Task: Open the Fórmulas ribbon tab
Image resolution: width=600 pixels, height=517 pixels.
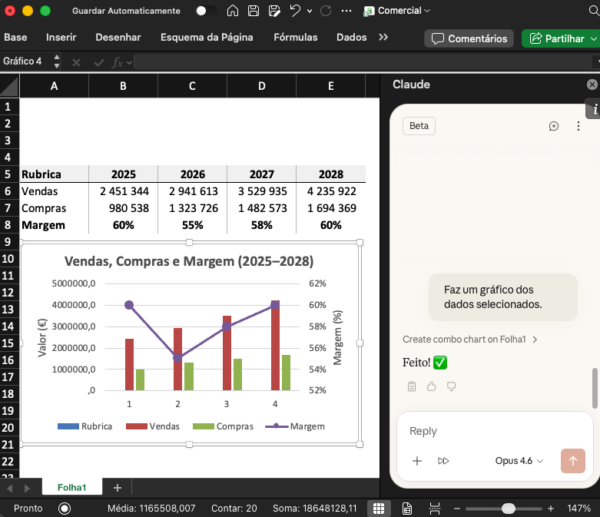Action: click(x=295, y=37)
